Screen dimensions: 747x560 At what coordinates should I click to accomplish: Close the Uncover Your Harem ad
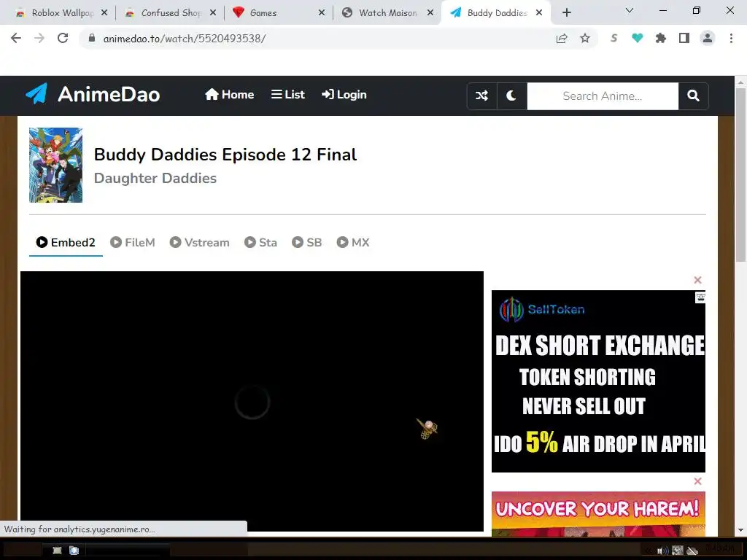click(697, 481)
